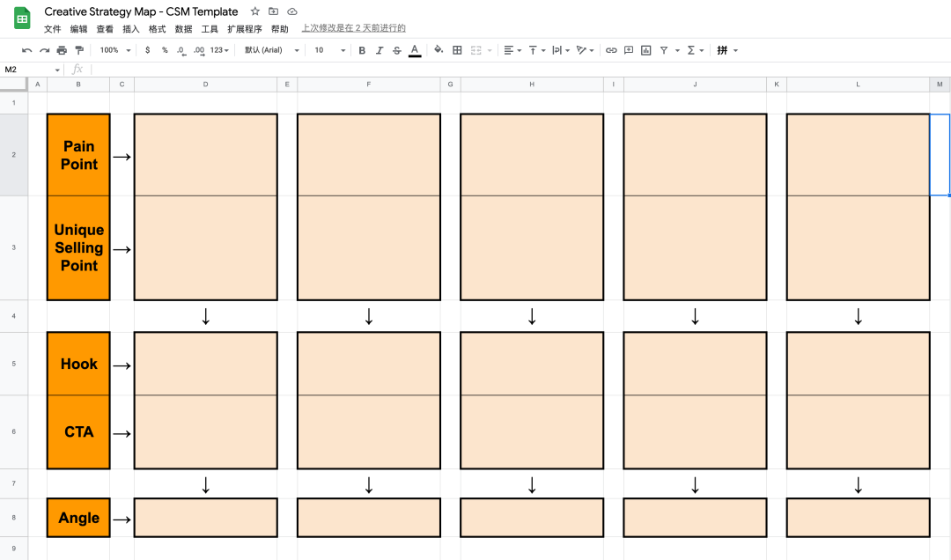Select the Hook cell
951x560 pixels.
[x=79, y=364]
